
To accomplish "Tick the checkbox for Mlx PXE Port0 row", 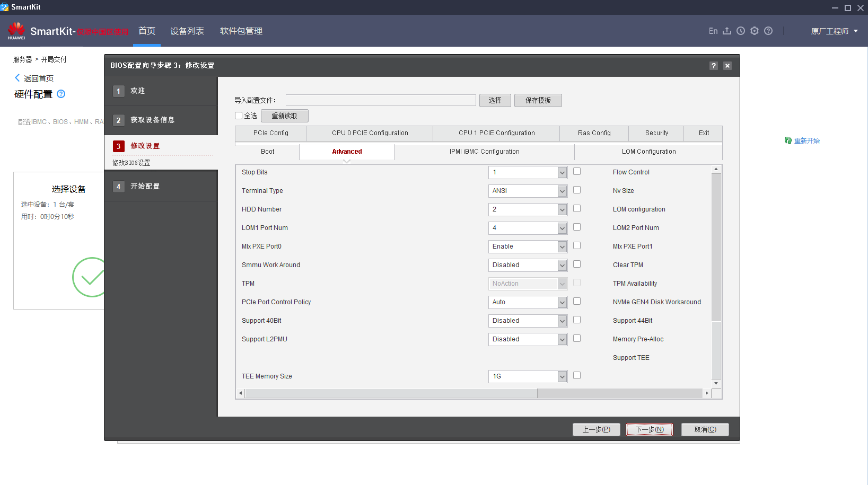I will [577, 245].
